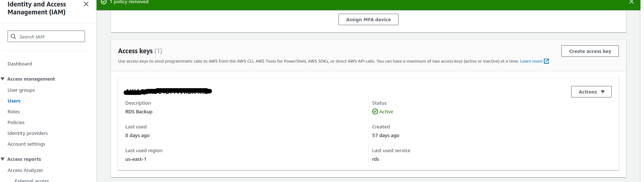Click the 'Access keys (1)' heading
644x182 pixels.
point(140,51)
